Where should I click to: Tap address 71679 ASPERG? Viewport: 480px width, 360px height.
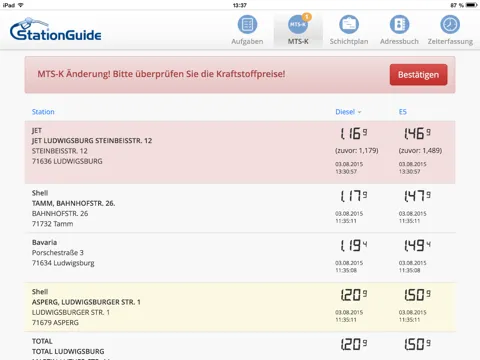click(55, 323)
